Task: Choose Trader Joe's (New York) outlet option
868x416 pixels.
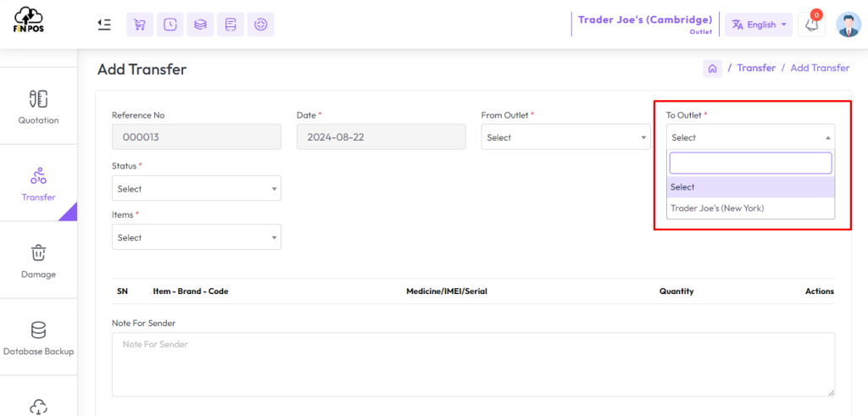Action: pyautogui.click(x=751, y=208)
